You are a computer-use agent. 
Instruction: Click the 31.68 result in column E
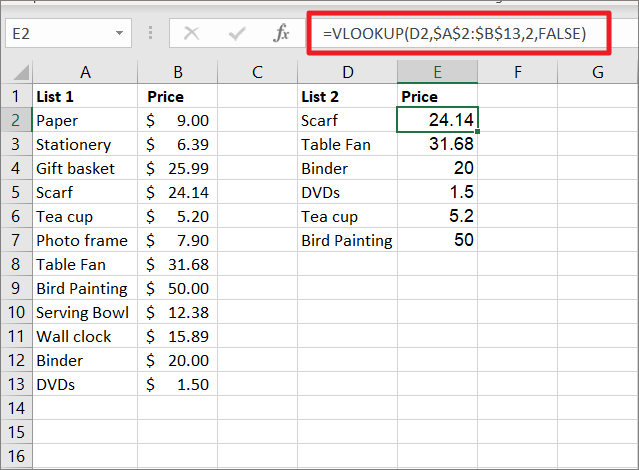(x=438, y=144)
